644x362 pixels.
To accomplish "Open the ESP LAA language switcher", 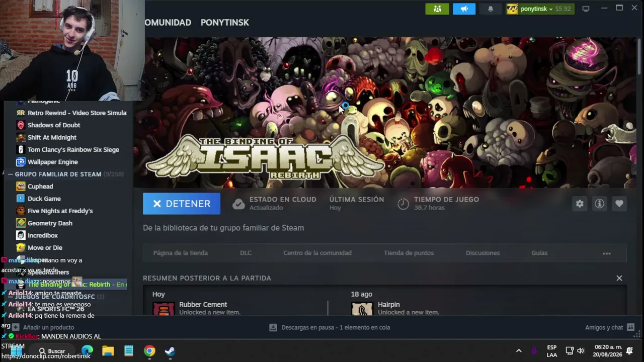I will coord(552,350).
